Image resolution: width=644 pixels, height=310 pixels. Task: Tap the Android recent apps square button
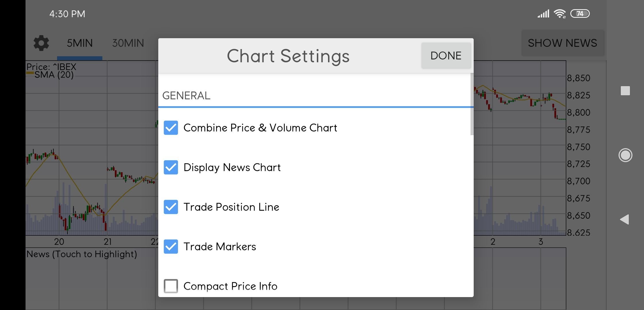625,91
